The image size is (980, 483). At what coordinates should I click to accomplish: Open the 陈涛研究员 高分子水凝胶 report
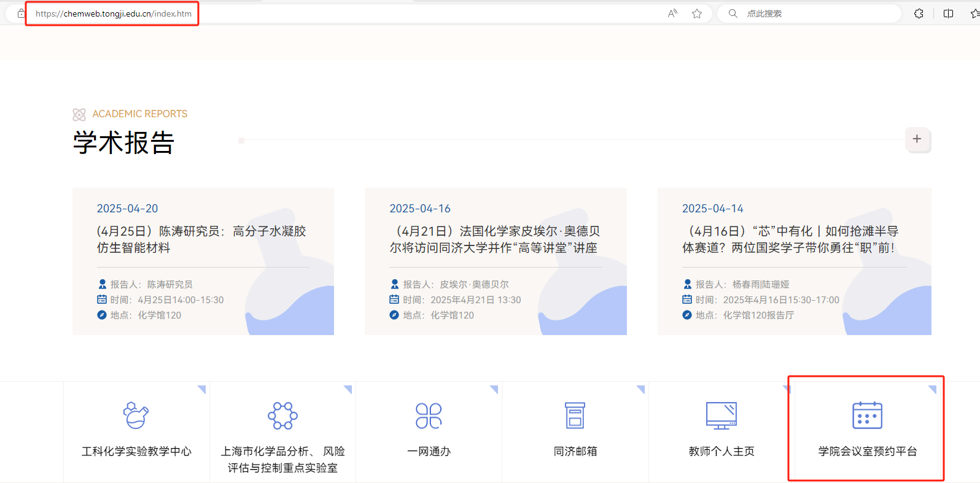(201, 239)
